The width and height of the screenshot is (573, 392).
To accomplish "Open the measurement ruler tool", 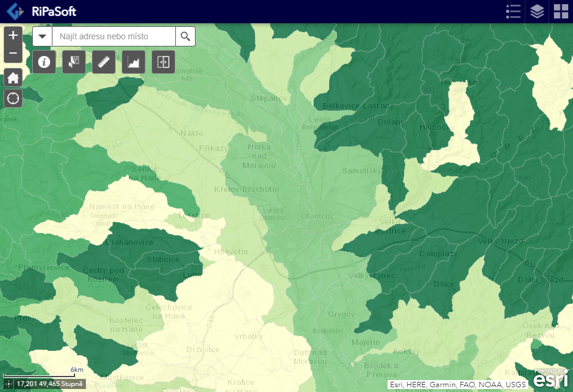I will (104, 62).
